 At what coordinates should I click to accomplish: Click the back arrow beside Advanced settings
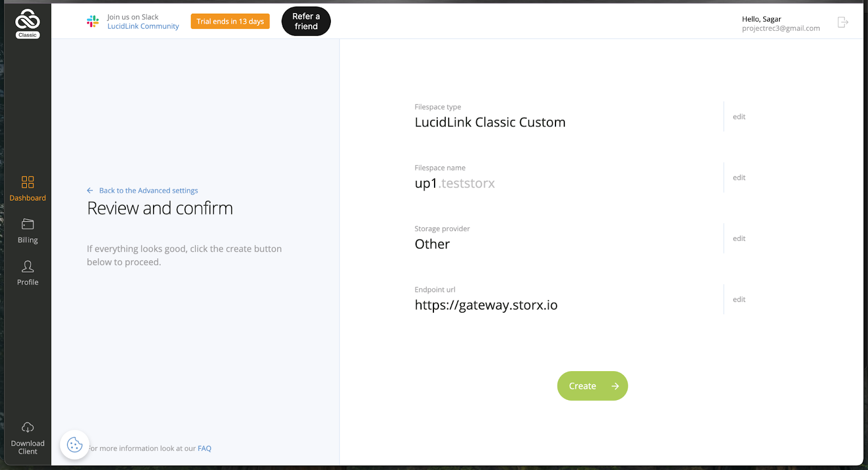[90, 190]
